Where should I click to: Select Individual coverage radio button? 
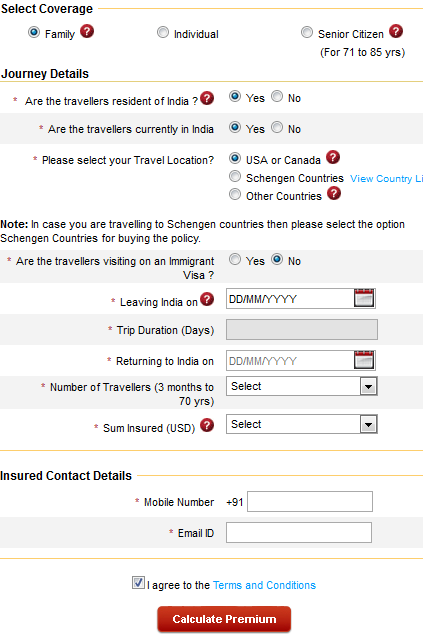(163, 32)
